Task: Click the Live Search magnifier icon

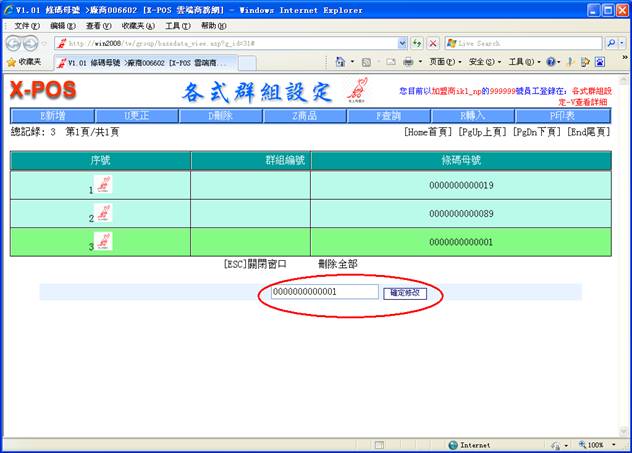Action: click(x=612, y=44)
